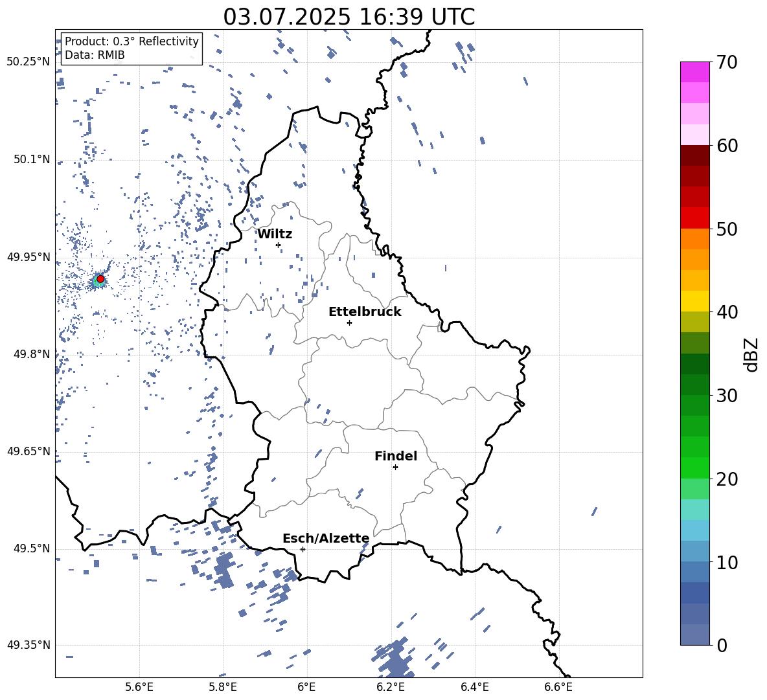This screenshot has width=767, height=700.
Task: Pick the bright red swatch just above 50 dBZ
Action: pyautogui.click(x=695, y=218)
